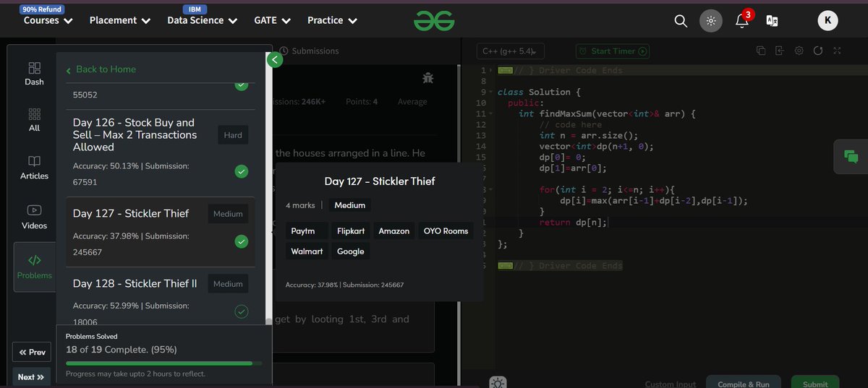Expand the Data Science dropdown
This screenshot has width=868, height=388.
point(202,20)
